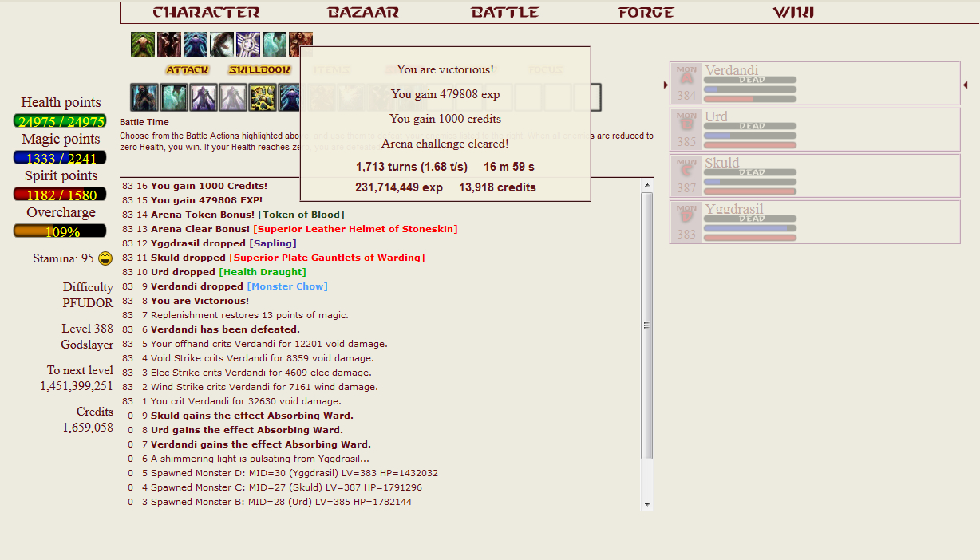Select the Attack battle action
The height and width of the screenshot is (560, 980).
[188, 70]
